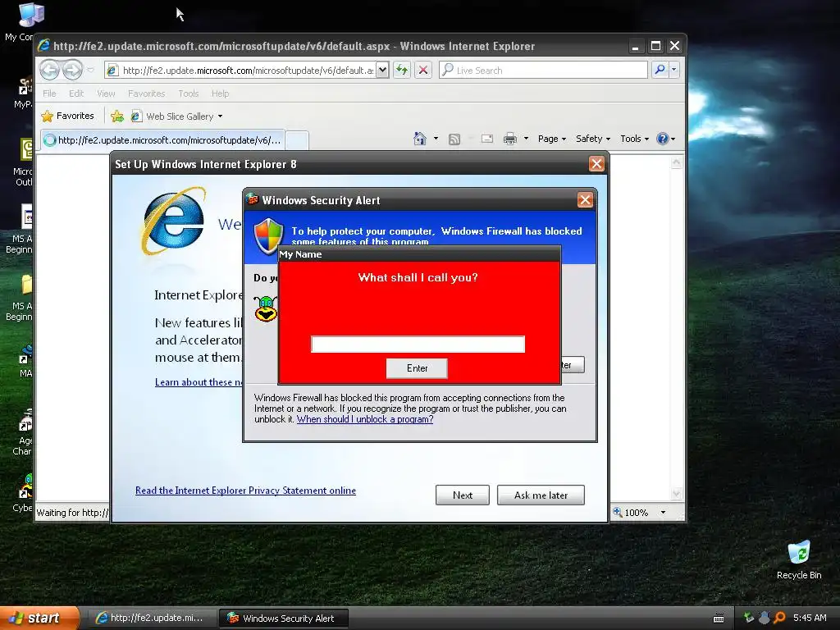The image size is (840, 630).
Task: Open the File menu in Internet Explorer
Action: point(49,94)
